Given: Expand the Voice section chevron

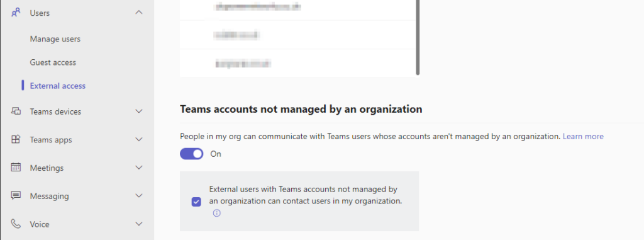Looking at the screenshot, I should 139,224.
